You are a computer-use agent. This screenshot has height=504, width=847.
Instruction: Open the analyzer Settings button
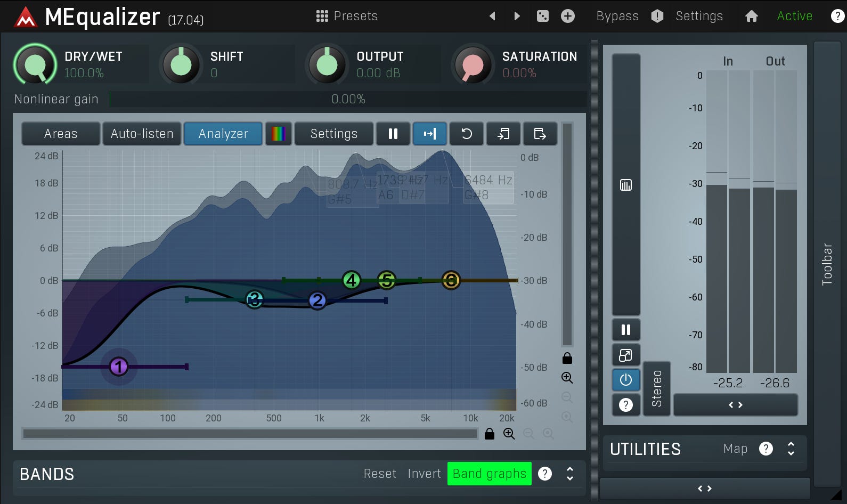pyautogui.click(x=334, y=134)
